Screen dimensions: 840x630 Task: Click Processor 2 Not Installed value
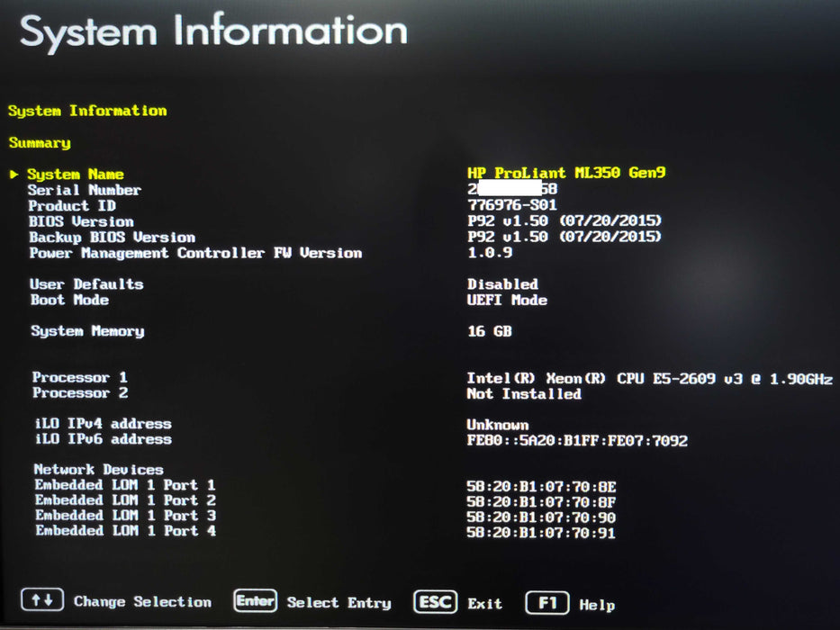pyautogui.click(x=524, y=393)
